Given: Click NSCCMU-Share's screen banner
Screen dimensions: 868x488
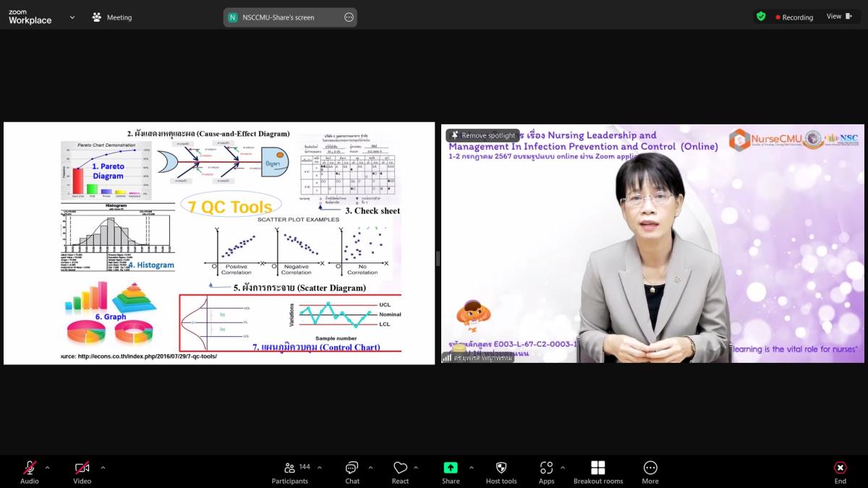Looking at the screenshot, I should 290,17.
